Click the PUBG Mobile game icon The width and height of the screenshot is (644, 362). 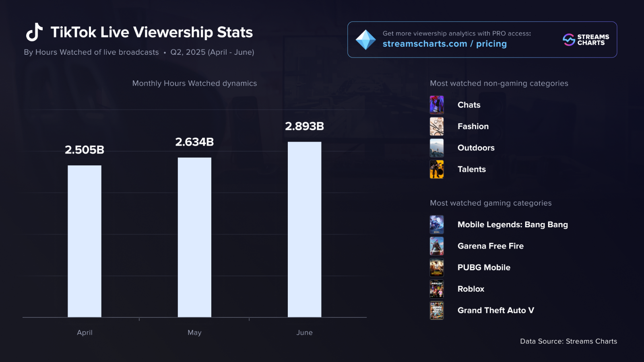[437, 267]
